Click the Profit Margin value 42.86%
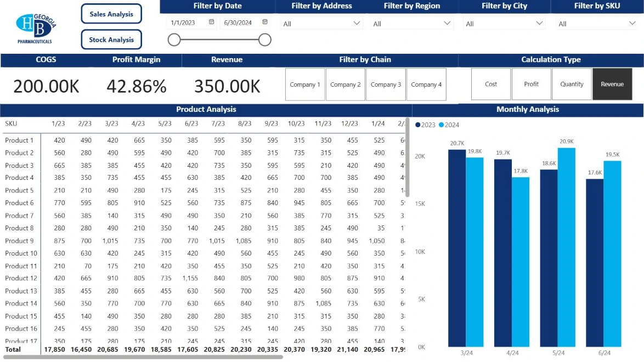This screenshot has height=362, width=644. (137, 87)
